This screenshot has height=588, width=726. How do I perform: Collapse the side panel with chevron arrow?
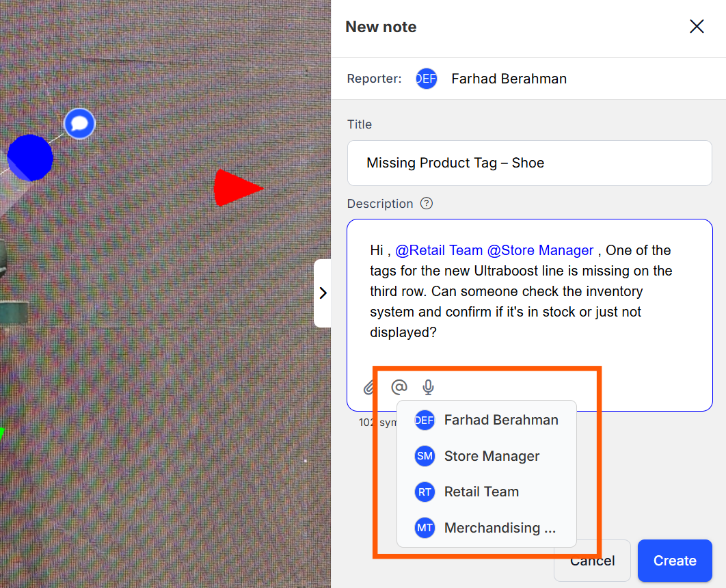point(323,293)
